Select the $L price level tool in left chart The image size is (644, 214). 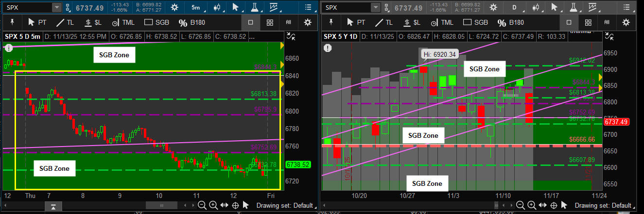click(x=93, y=22)
